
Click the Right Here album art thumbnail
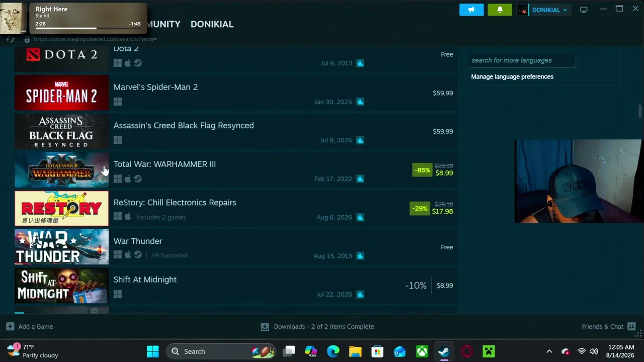pos(12,18)
